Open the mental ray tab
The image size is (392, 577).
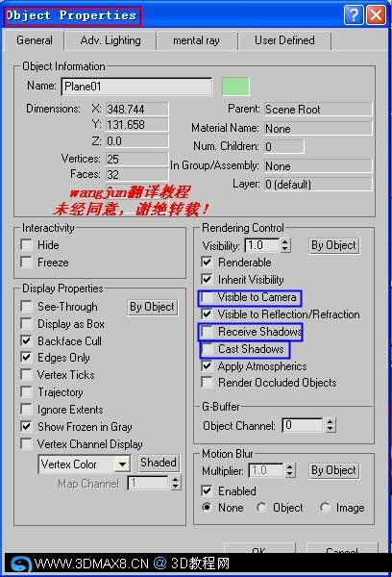(x=196, y=40)
